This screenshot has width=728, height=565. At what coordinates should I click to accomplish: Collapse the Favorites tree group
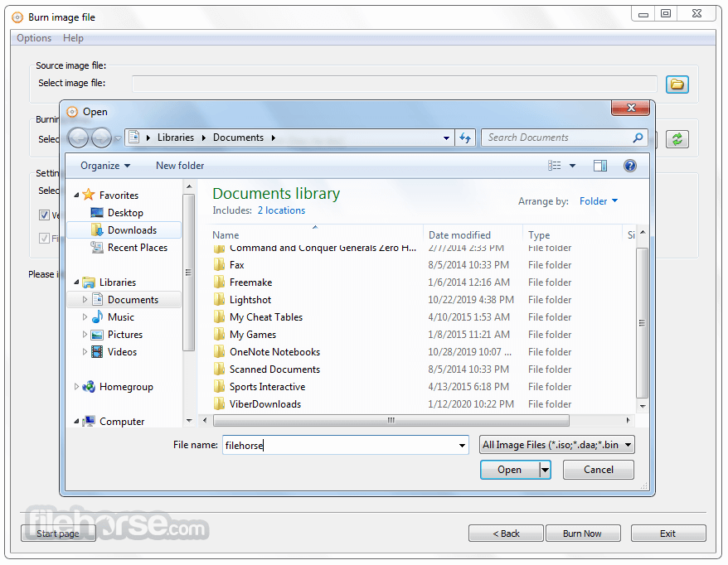(x=76, y=196)
